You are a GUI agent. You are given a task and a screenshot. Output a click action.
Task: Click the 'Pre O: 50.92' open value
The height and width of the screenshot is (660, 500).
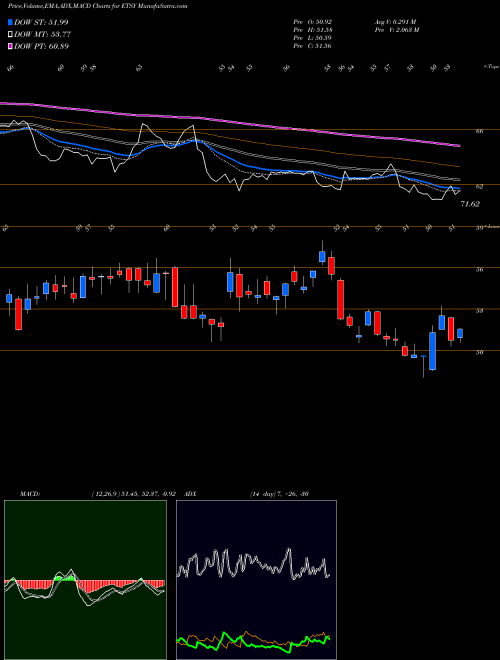[x=313, y=22]
